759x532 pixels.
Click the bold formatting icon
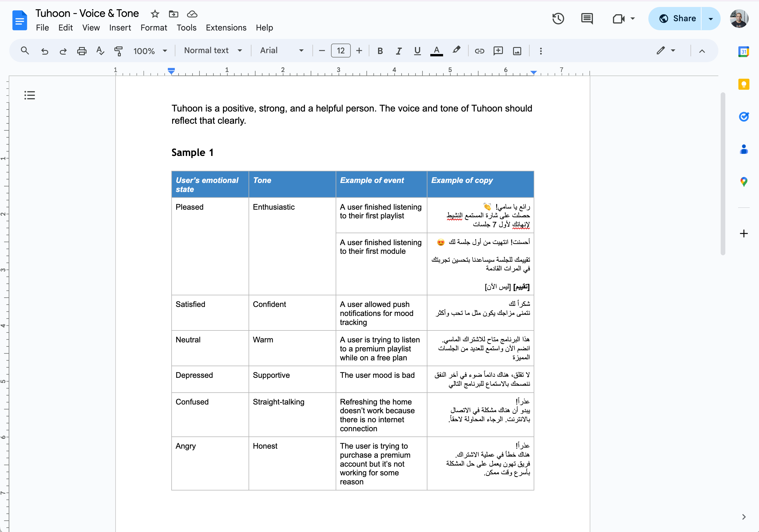click(380, 51)
